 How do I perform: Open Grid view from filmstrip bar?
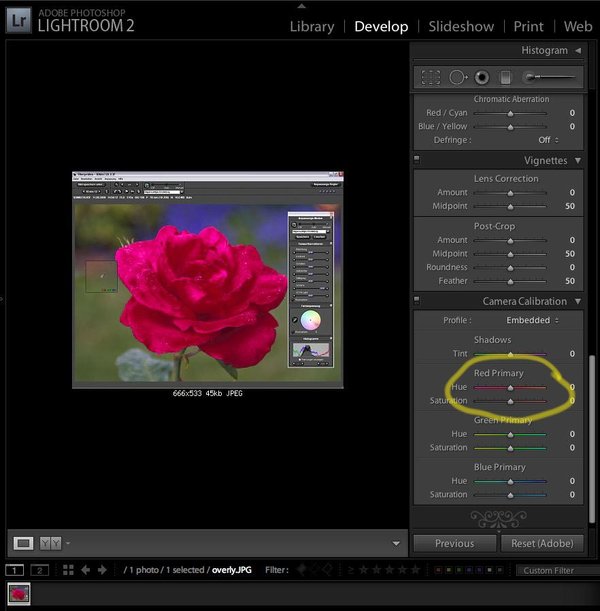click(x=68, y=570)
